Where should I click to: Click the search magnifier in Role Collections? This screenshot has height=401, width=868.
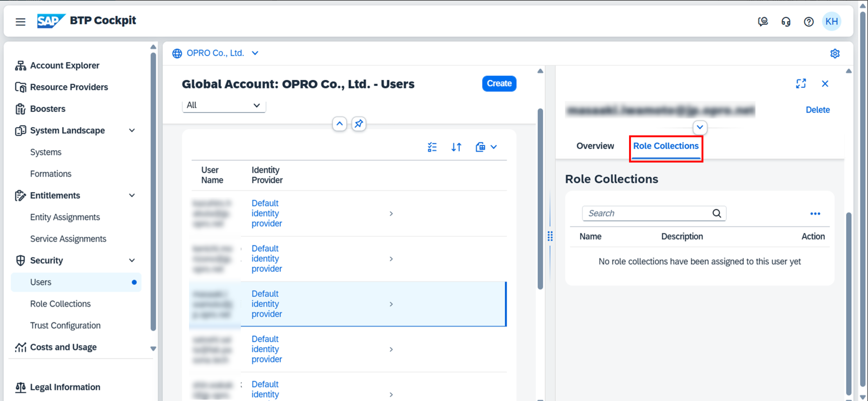[x=716, y=213]
